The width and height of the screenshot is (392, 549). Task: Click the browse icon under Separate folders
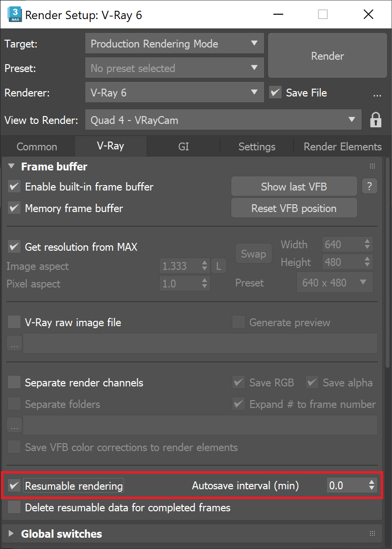pyautogui.click(x=14, y=425)
